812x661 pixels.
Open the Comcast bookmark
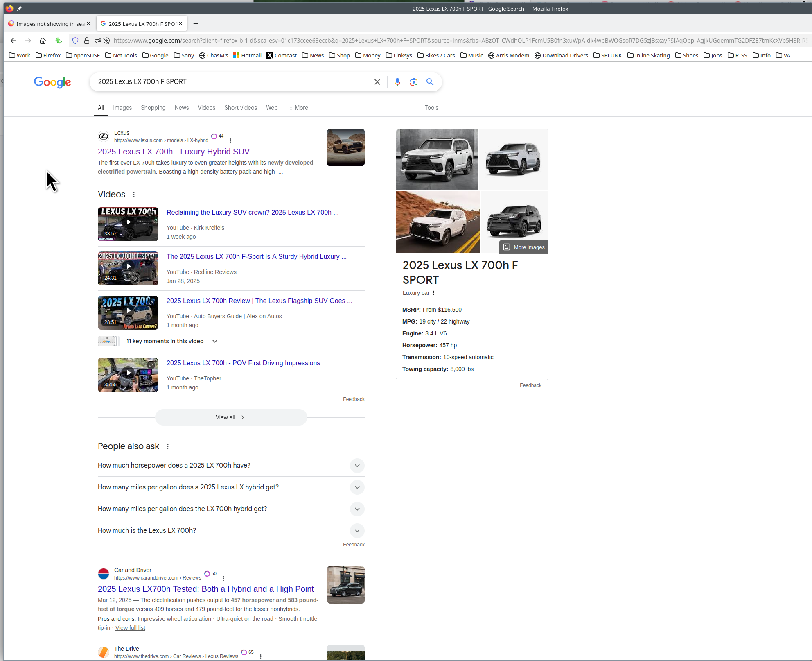[282, 55]
